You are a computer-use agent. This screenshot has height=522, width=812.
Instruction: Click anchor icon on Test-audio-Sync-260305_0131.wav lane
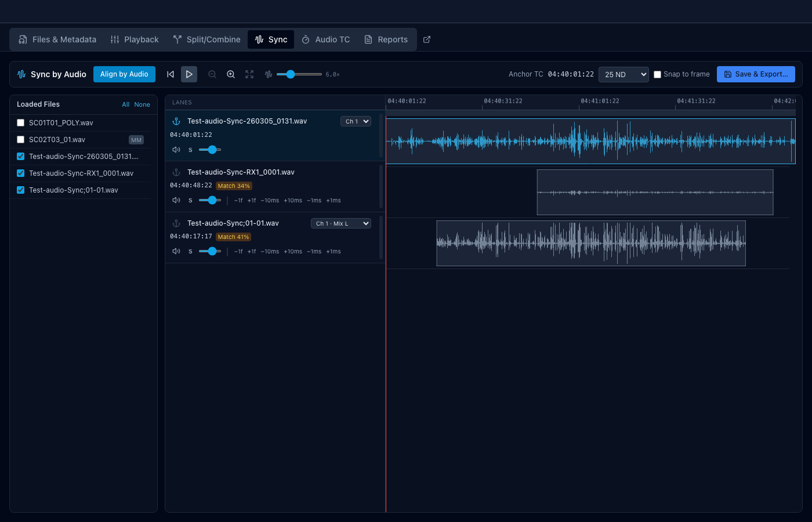pyautogui.click(x=176, y=121)
